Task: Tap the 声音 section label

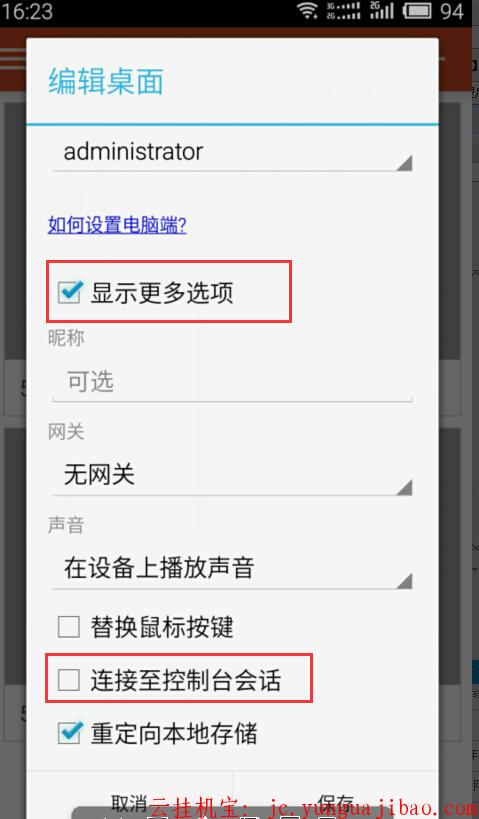Action: point(66,525)
